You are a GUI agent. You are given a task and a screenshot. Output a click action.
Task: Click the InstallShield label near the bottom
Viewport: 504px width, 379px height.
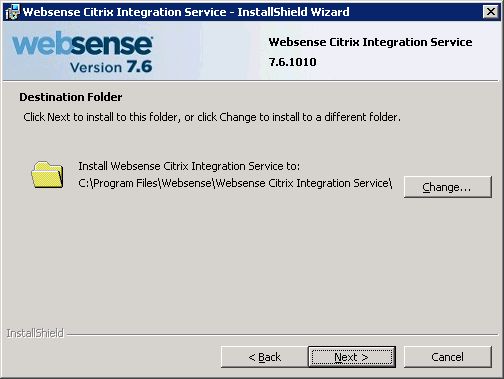pyautogui.click(x=35, y=333)
